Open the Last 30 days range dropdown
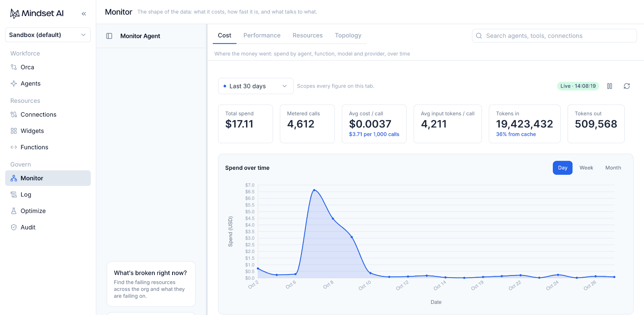 tap(256, 86)
